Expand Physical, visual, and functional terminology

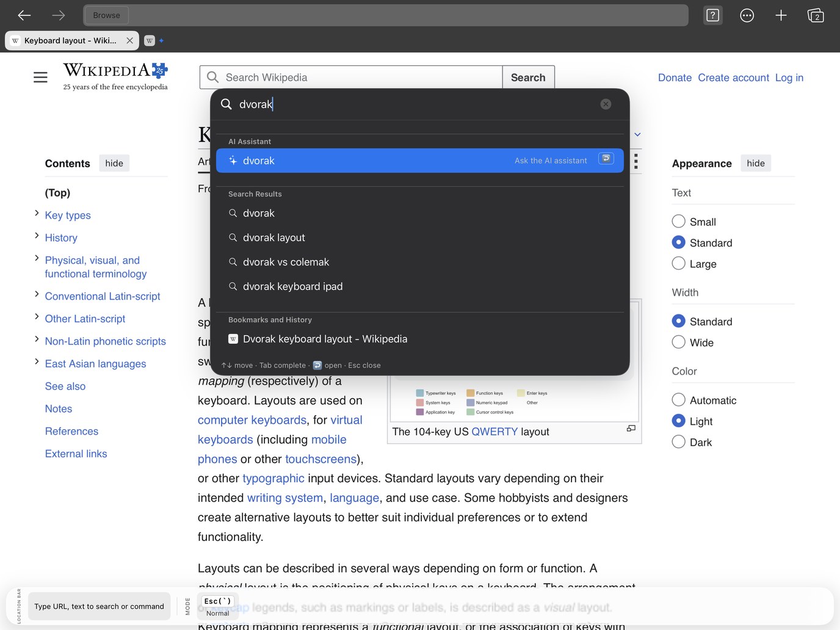pyautogui.click(x=37, y=258)
